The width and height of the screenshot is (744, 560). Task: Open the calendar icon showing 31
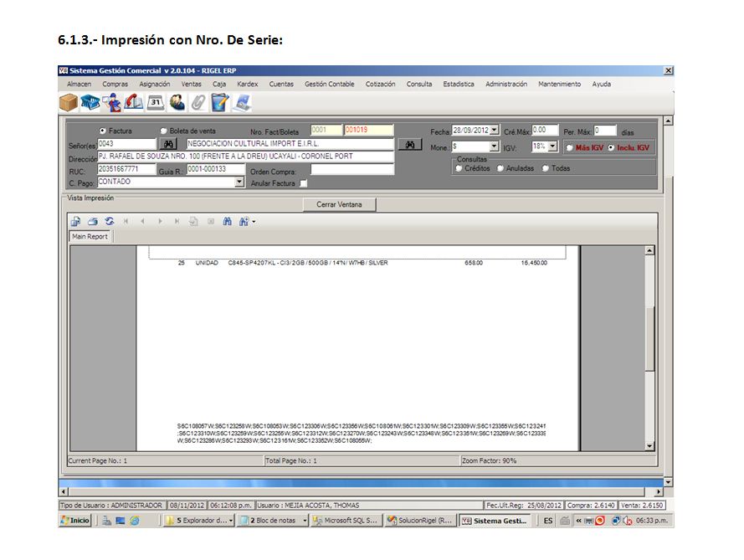(x=155, y=103)
